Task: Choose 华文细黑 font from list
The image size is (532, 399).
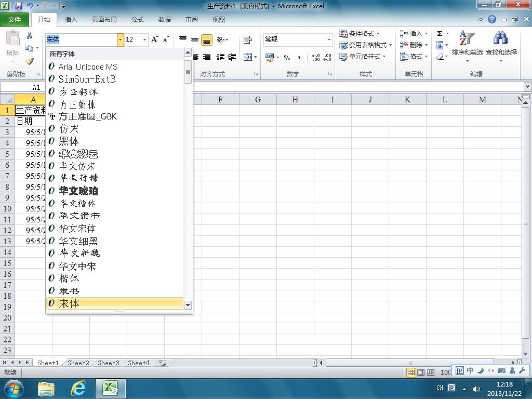Action: tap(115, 241)
